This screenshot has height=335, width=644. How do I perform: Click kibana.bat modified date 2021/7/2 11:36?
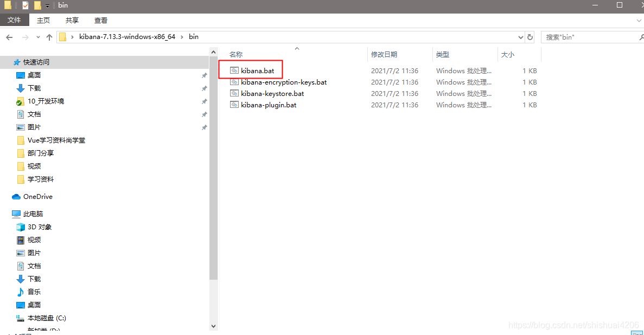point(394,70)
